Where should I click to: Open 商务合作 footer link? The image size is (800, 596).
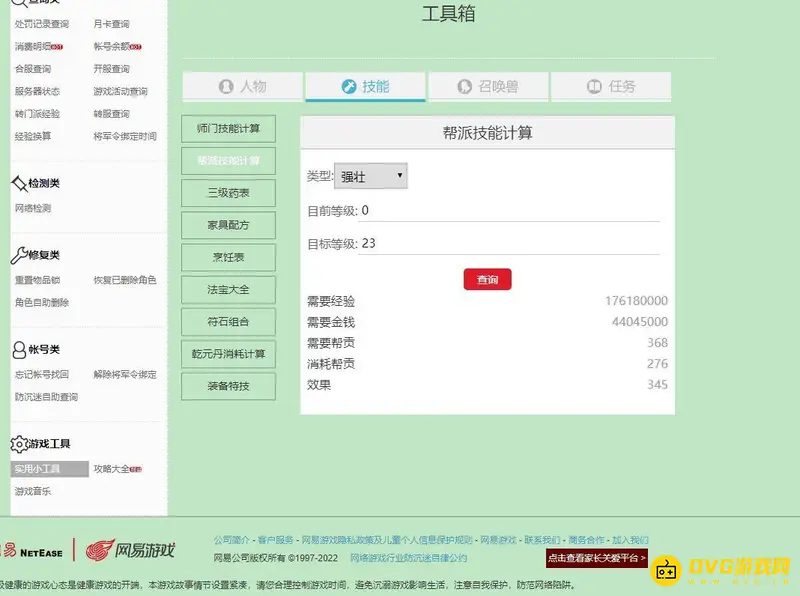(586, 540)
